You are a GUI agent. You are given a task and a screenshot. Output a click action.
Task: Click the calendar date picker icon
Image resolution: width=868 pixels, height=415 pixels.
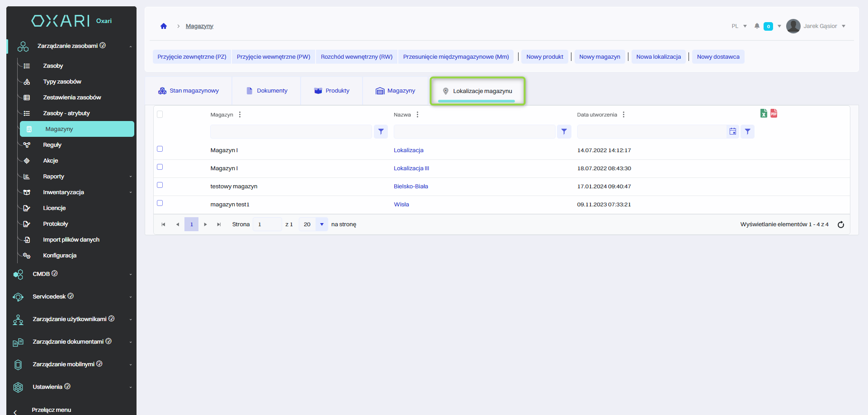coord(733,131)
